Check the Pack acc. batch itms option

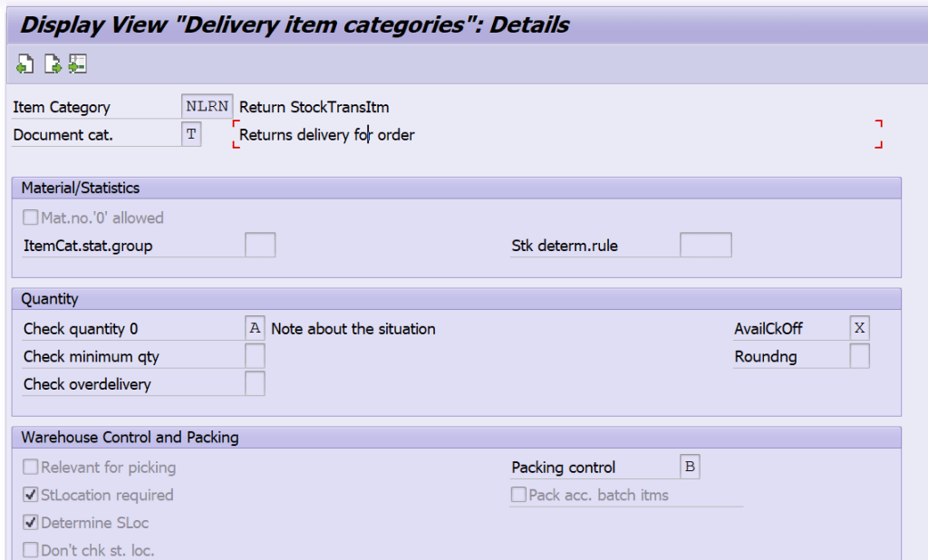[517, 495]
